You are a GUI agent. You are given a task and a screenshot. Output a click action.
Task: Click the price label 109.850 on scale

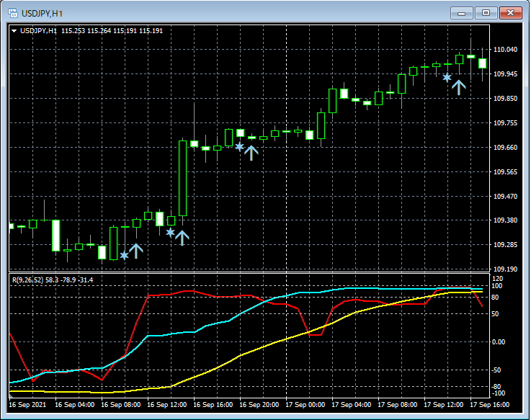pos(505,99)
